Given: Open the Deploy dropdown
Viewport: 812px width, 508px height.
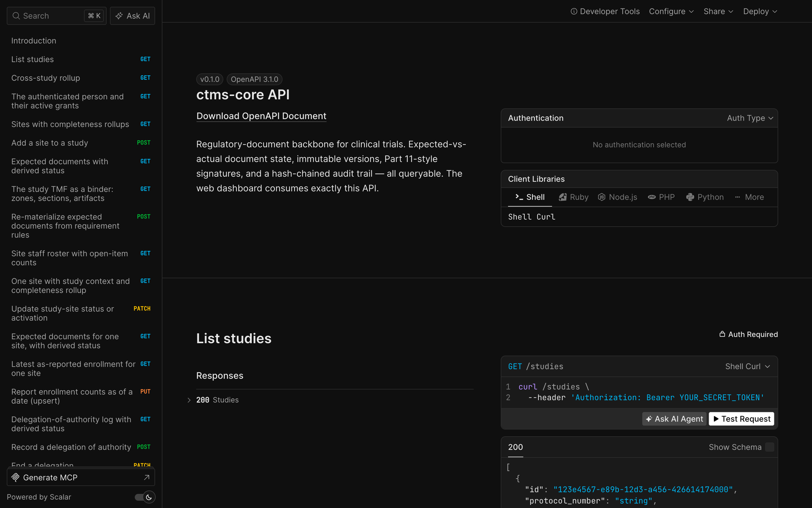Looking at the screenshot, I should point(760,11).
